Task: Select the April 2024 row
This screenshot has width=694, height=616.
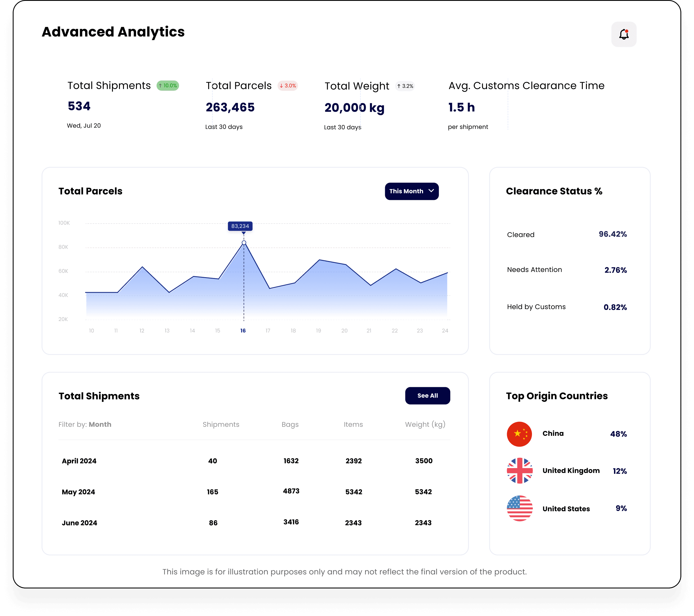Action: (x=79, y=461)
